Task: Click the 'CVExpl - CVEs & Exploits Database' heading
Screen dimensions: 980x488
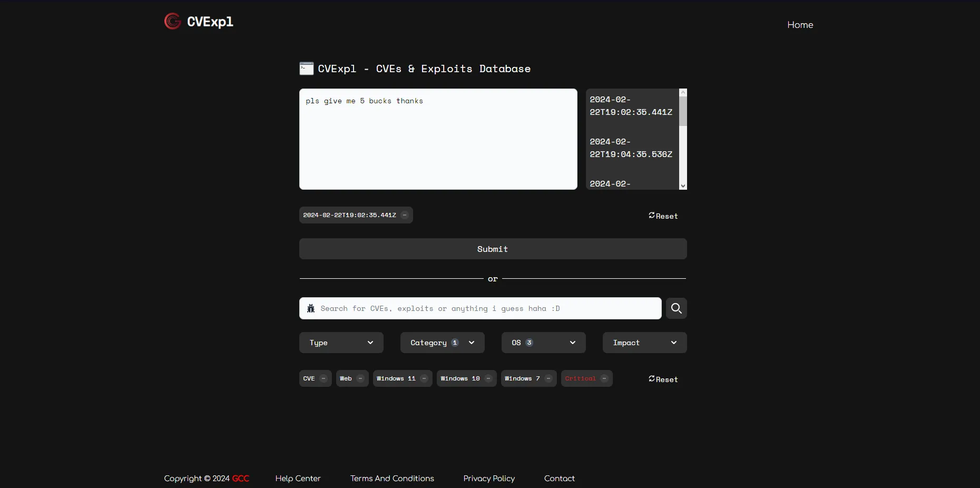Action: click(x=424, y=69)
